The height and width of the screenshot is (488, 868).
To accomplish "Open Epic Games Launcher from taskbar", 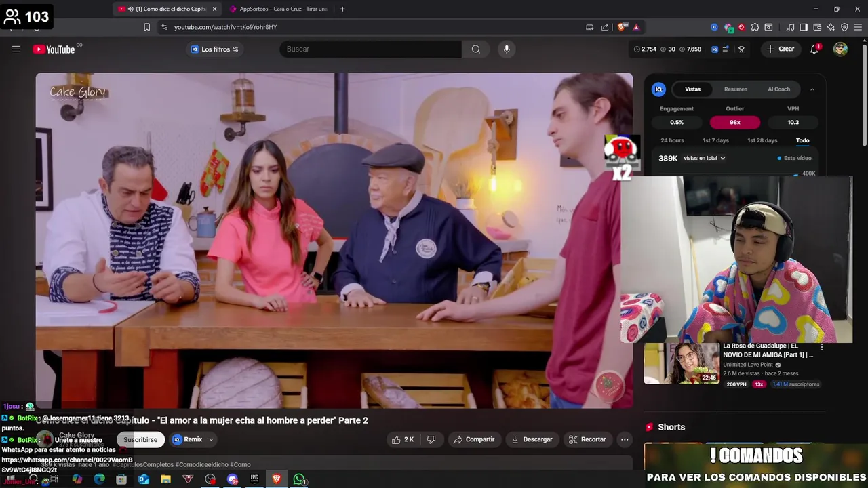I will 254,479.
